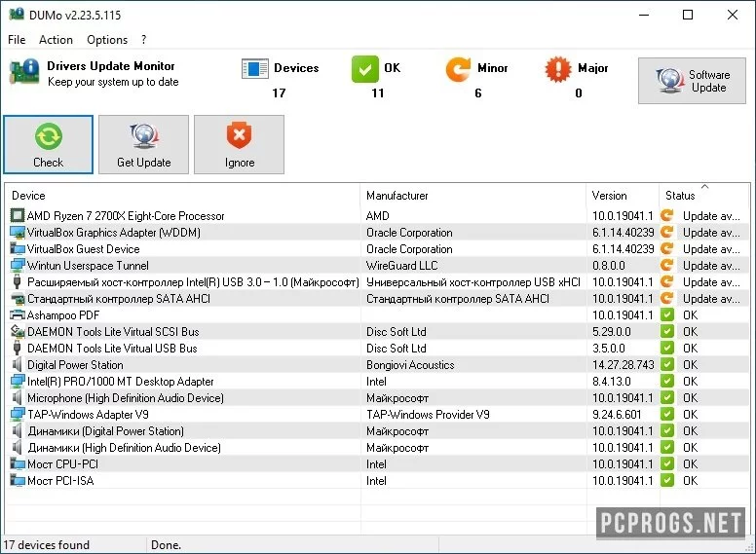Click the TAP-Windows Adapter V9 network icon
The height and width of the screenshot is (554, 756).
click(x=18, y=415)
